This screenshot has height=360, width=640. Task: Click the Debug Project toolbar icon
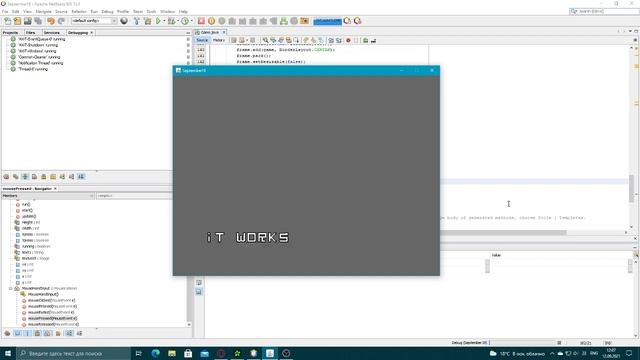click(x=171, y=21)
